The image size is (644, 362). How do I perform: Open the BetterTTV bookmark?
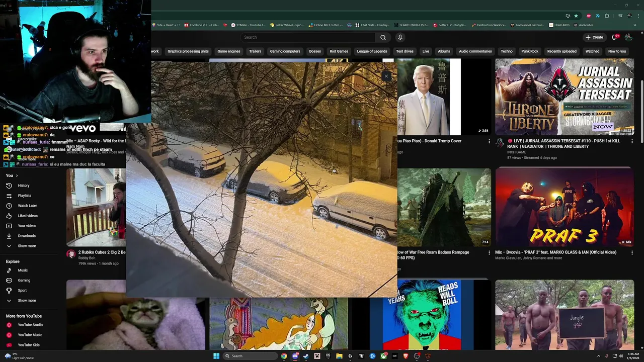click(x=449, y=25)
